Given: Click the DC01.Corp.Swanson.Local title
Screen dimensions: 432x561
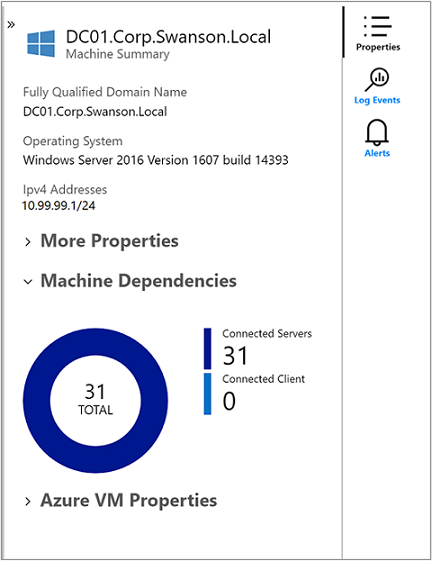Looking at the screenshot, I should (168, 36).
